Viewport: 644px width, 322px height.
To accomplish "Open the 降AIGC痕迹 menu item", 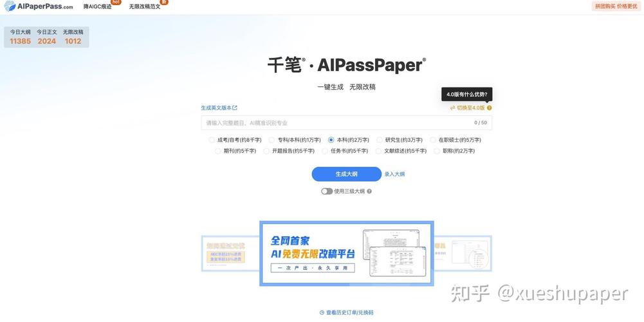I will 97,6.
